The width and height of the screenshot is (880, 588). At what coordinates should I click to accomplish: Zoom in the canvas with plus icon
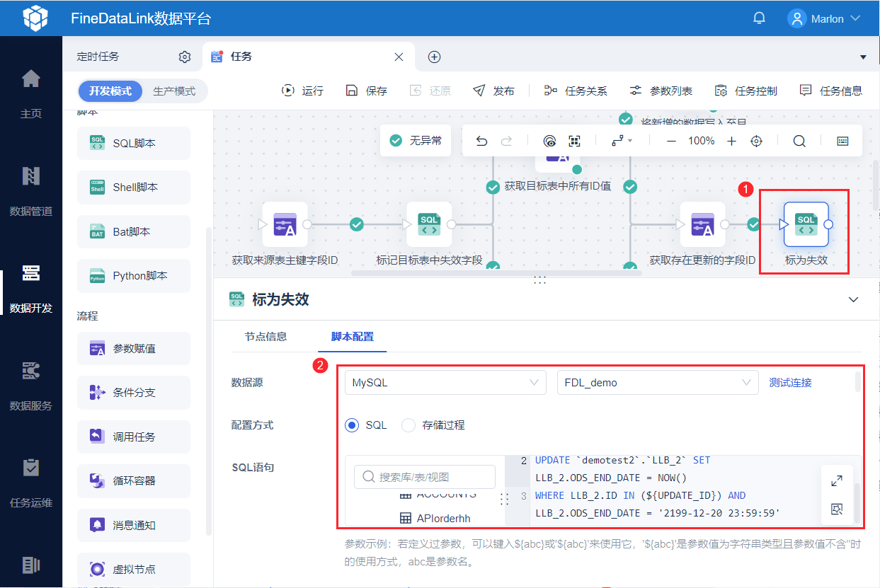[x=732, y=141]
